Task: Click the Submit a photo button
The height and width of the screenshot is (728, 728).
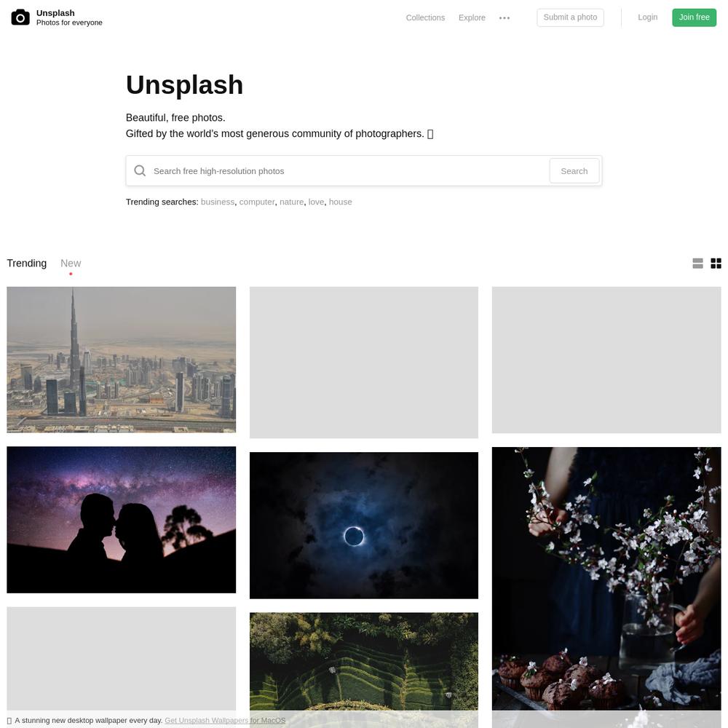Action: [x=570, y=17]
